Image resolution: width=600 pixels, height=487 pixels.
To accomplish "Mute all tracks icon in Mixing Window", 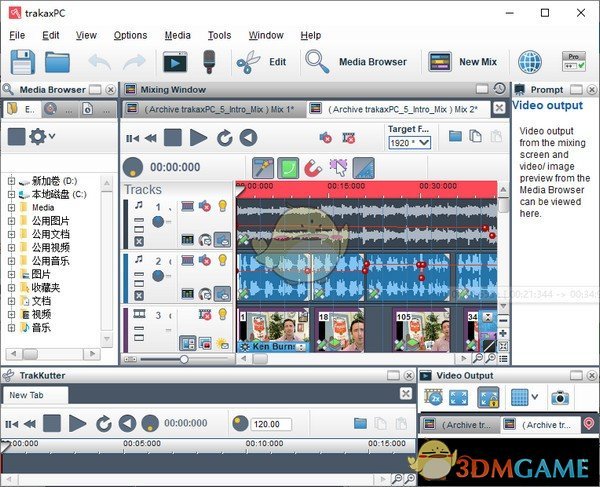I will 325,137.
